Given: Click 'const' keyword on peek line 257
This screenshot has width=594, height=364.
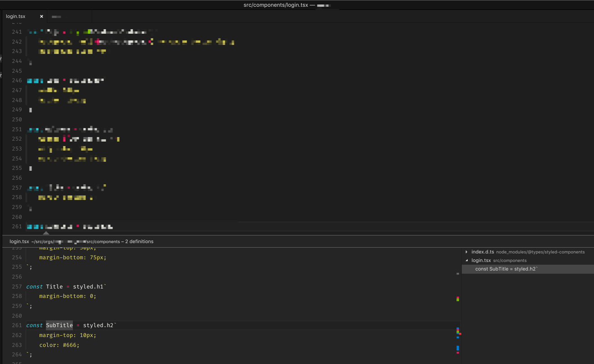Looking at the screenshot, I should (x=34, y=287).
